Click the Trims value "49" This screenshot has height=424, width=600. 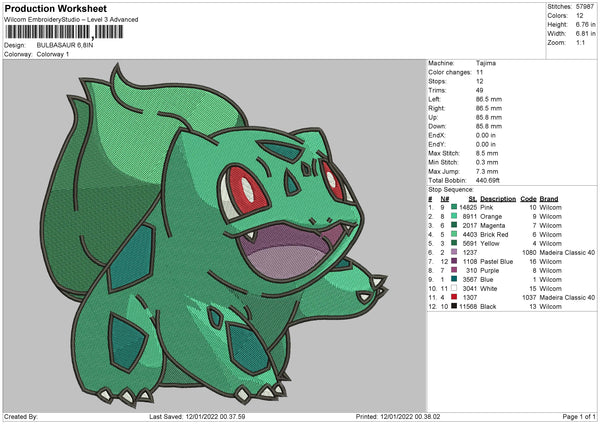479,90
